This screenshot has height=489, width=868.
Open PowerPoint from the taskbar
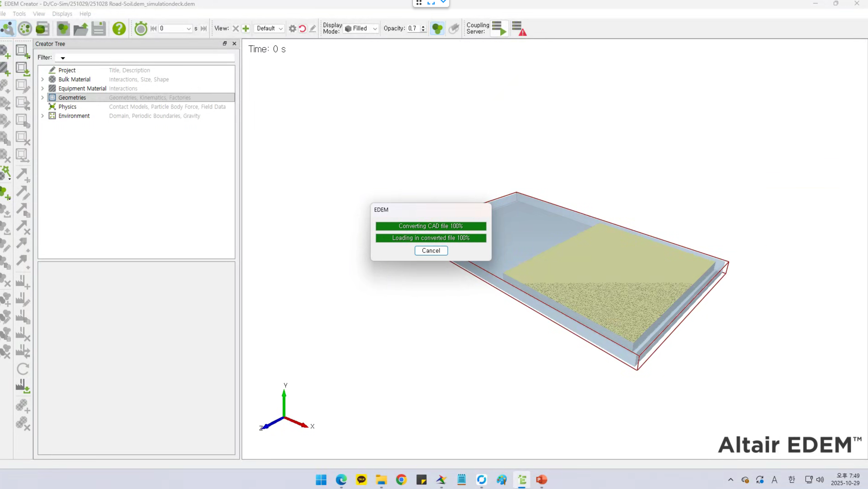click(x=542, y=480)
